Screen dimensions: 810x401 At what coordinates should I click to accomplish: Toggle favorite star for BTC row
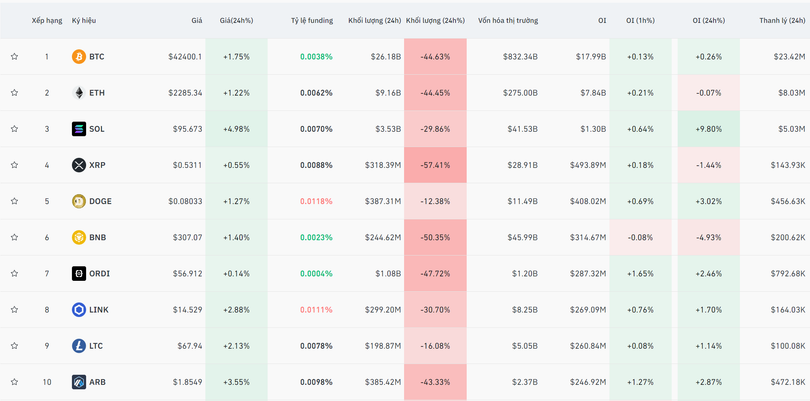[x=14, y=57]
